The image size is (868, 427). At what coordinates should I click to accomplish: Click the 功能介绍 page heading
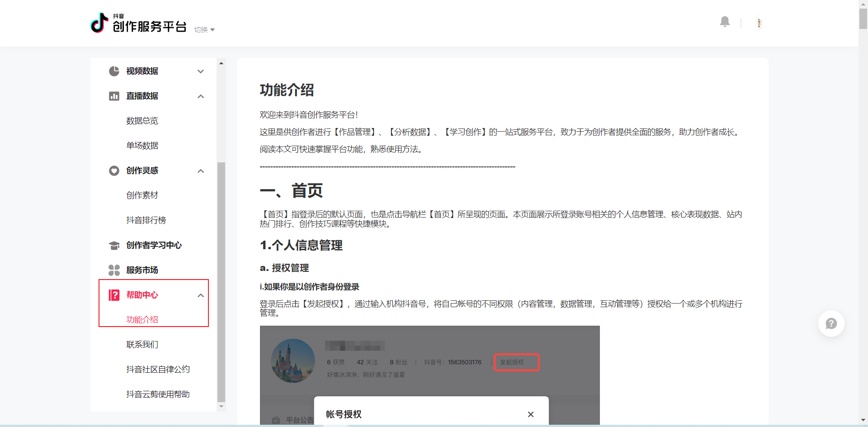[x=287, y=90]
